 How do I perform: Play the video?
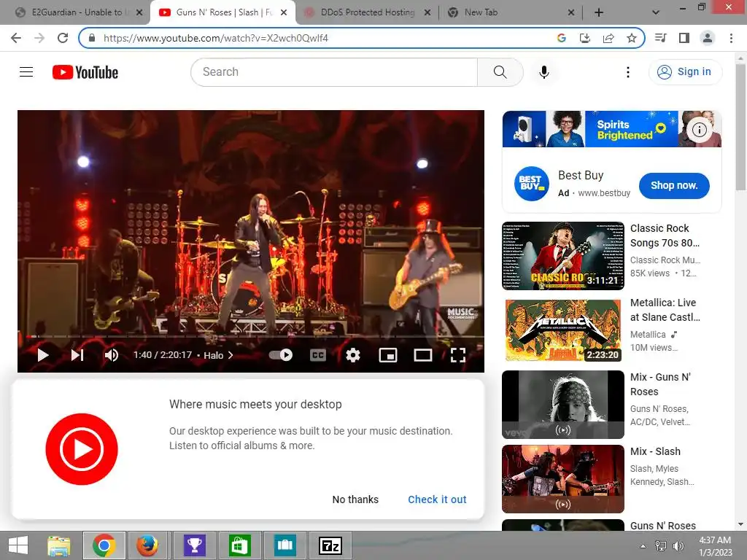click(x=43, y=355)
